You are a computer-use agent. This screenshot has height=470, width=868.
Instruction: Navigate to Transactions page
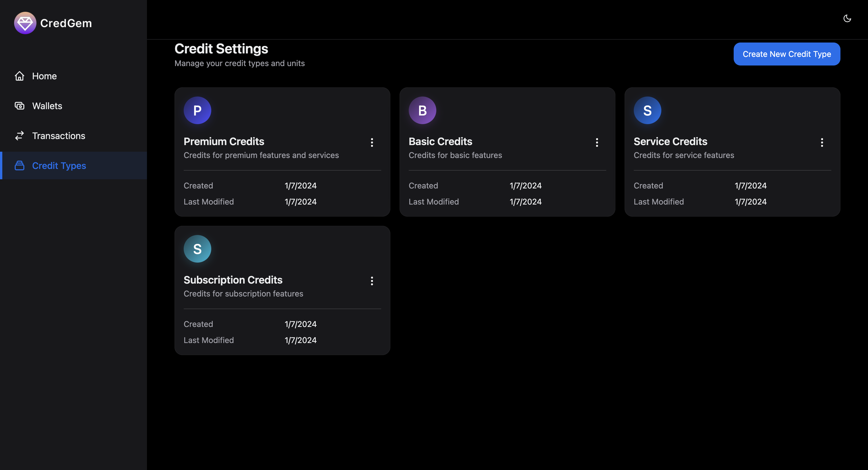click(x=59, y=136)
